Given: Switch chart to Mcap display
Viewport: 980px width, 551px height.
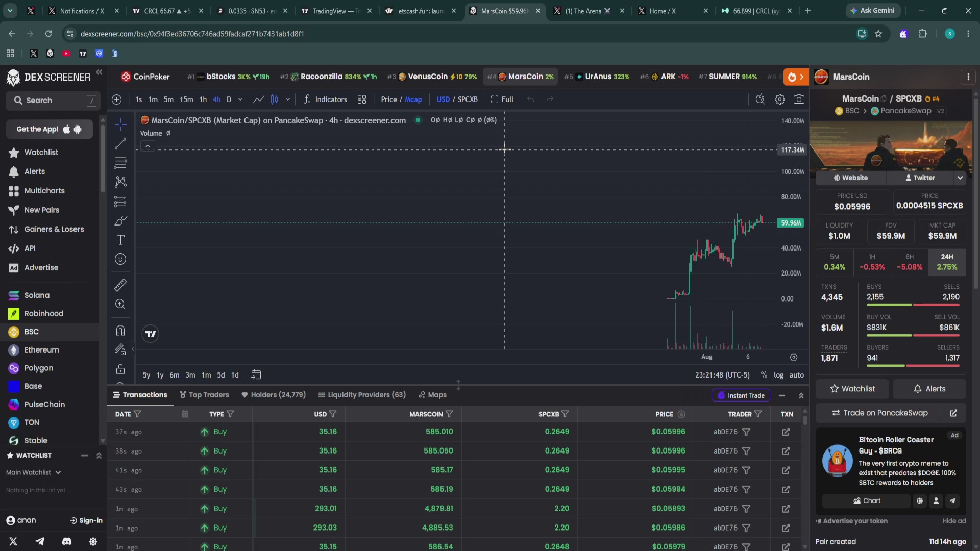Looking at the screenshot, I should (x=413, y=99).
